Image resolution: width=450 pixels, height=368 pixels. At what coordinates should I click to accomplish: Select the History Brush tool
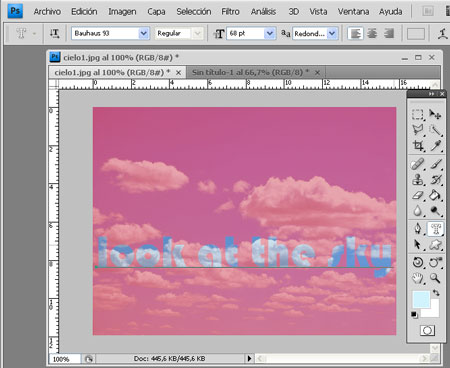(435, 180)
